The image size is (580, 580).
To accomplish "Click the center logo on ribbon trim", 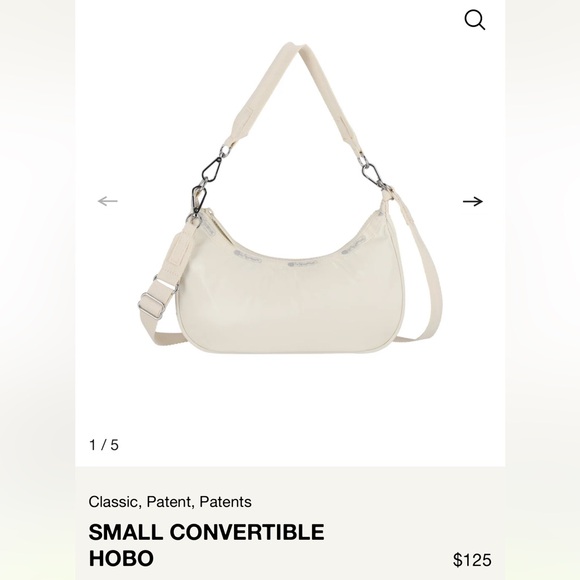I will pos(302,264).
